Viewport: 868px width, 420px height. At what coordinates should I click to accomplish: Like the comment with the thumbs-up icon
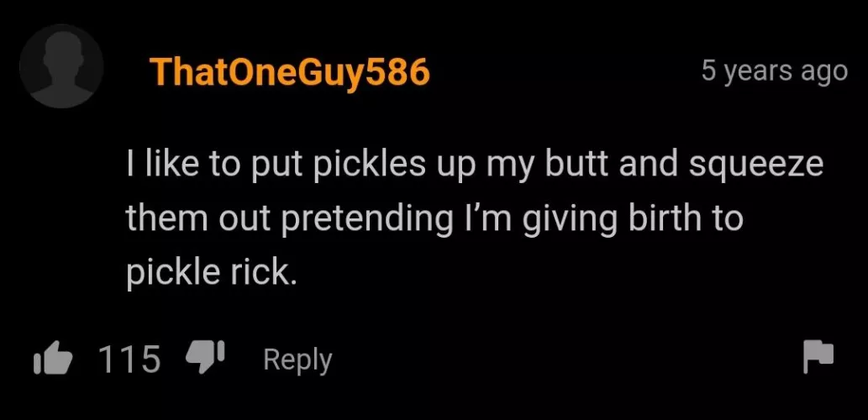(x=53, y=359)
